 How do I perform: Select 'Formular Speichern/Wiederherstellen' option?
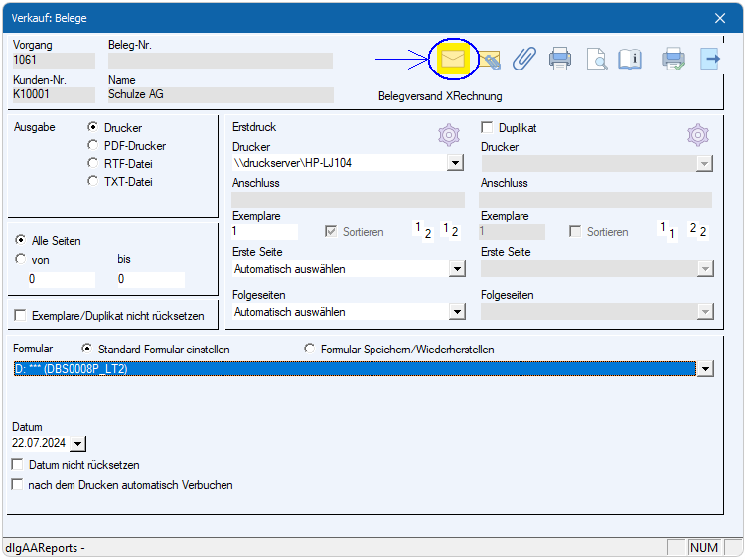click(x=310, y=350)
